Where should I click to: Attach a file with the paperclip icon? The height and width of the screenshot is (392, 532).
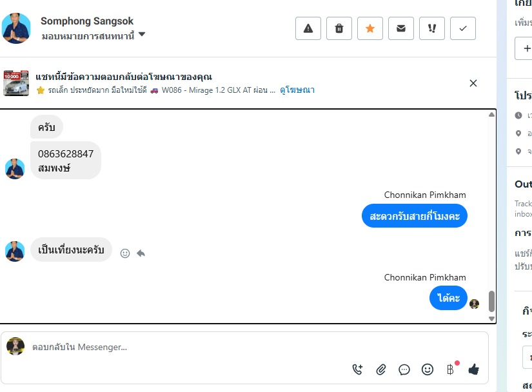(x=381, y=369)
